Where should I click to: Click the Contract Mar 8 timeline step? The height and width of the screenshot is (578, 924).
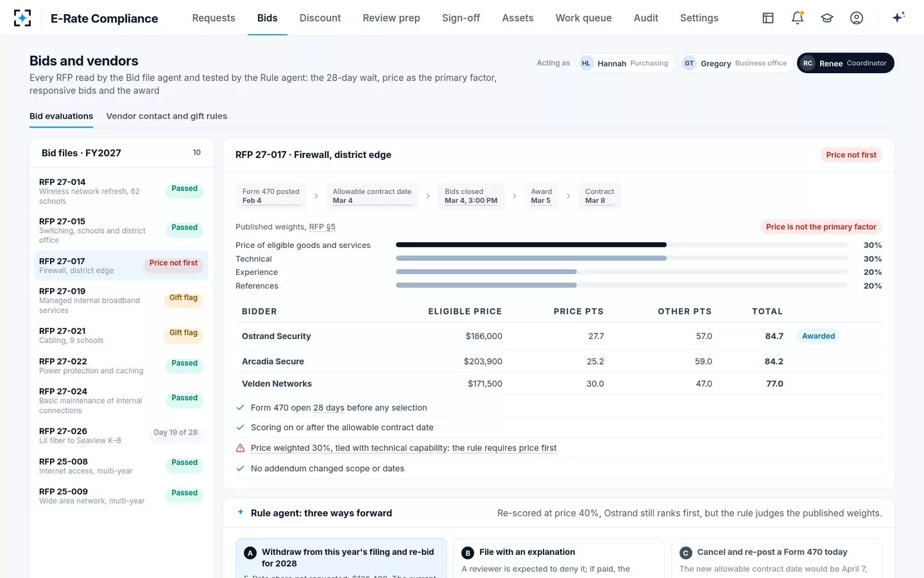point(599,196)
